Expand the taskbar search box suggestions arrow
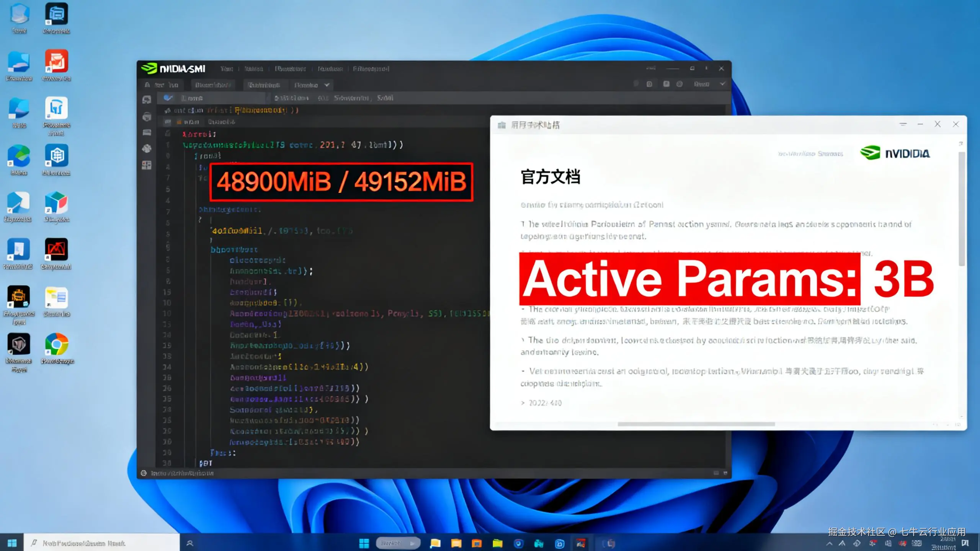The image size is (980, 551). [x=412, y=543]
